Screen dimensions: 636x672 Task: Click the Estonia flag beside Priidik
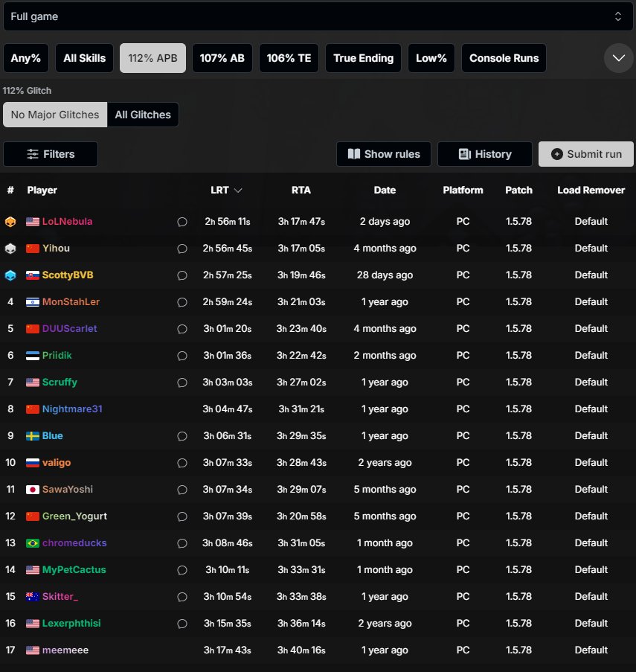33,356
